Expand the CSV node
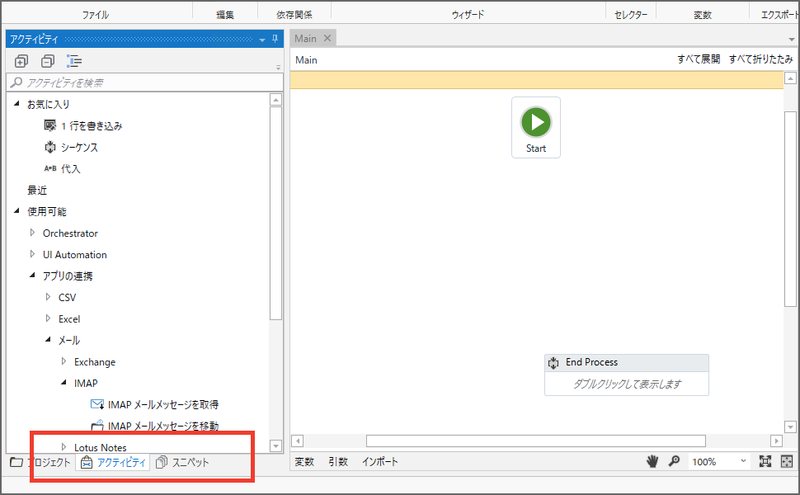 (48, 297)
